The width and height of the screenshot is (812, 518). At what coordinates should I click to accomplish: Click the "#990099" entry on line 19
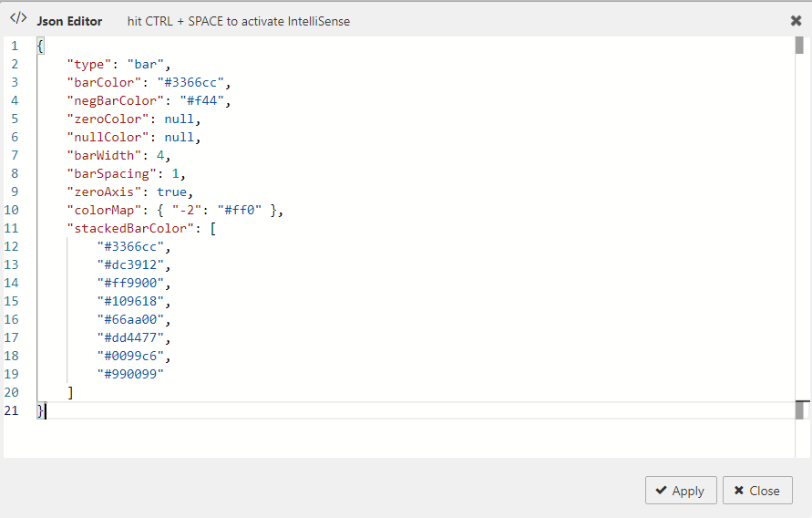(x=130, y=374)
